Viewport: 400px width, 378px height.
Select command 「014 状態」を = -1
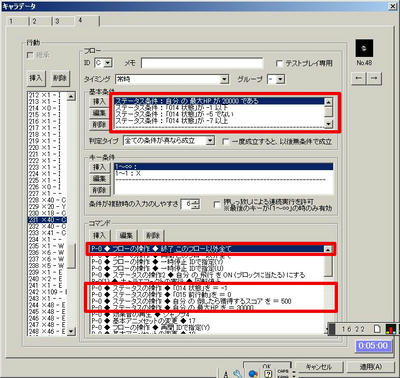click(207, 288)
